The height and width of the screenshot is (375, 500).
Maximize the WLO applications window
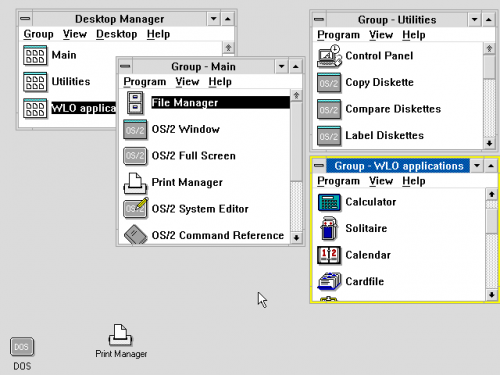(491, 166)
